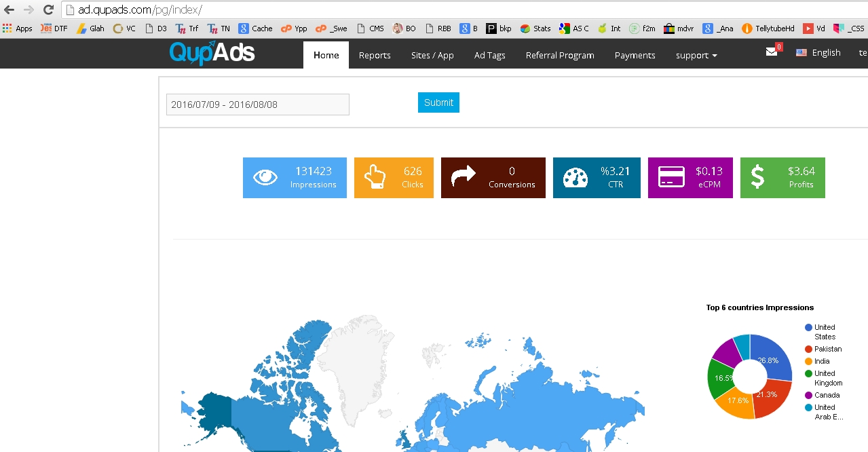This screenshot has width=868, height=452.
Task: Click the eCPM stat tile
Action: point(690,178)
